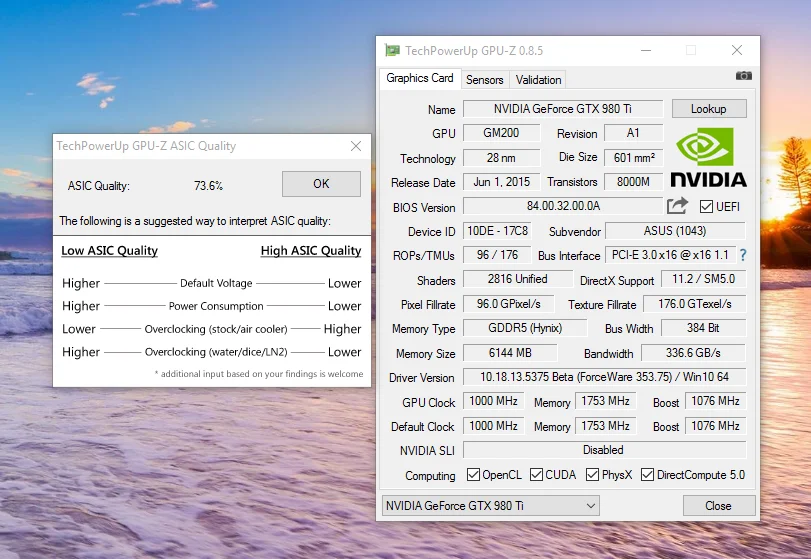Toggle the UEFI checkbox
Screen dimensions: 811x559
[x=706, y=207]
